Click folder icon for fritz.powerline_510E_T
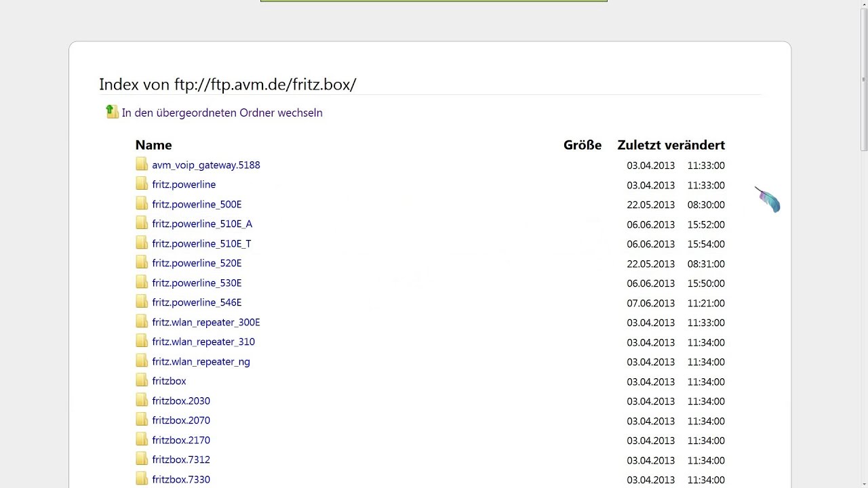This screenshot has width=868, height=488. pyautogui.click(x=142, y=243)
